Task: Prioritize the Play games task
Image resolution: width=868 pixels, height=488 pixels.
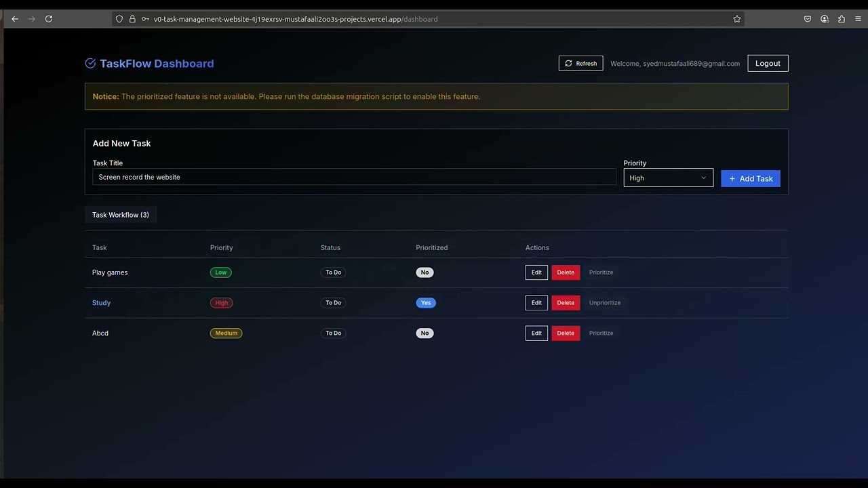Action: (x=601, y=272)
